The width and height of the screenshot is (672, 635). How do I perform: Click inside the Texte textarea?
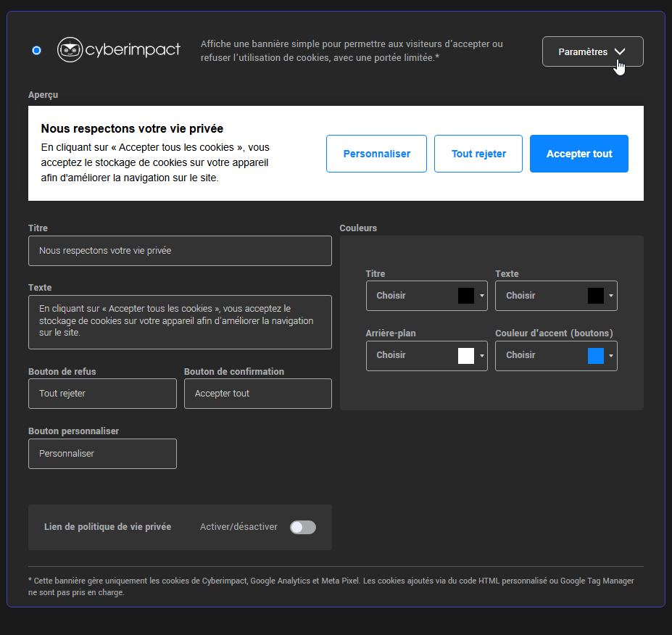tap(180, 322)
